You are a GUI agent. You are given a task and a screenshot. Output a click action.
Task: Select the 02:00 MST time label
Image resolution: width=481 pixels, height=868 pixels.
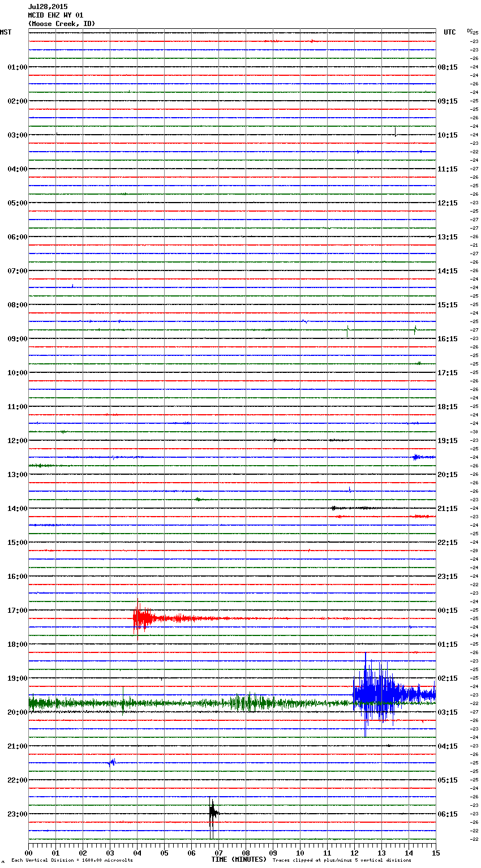pyautogui.click(x=17, y=101)
